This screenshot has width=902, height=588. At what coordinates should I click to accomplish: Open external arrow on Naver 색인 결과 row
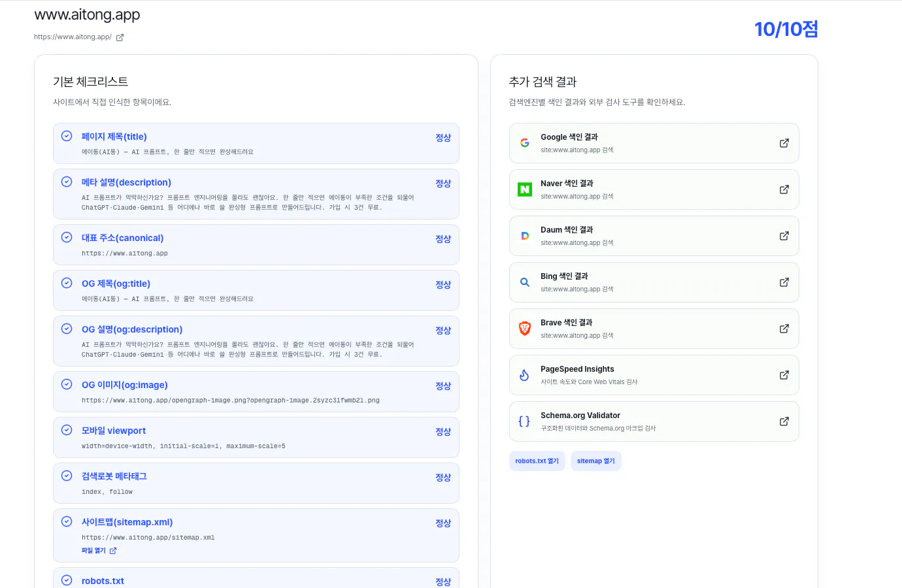tap(784, 189)
